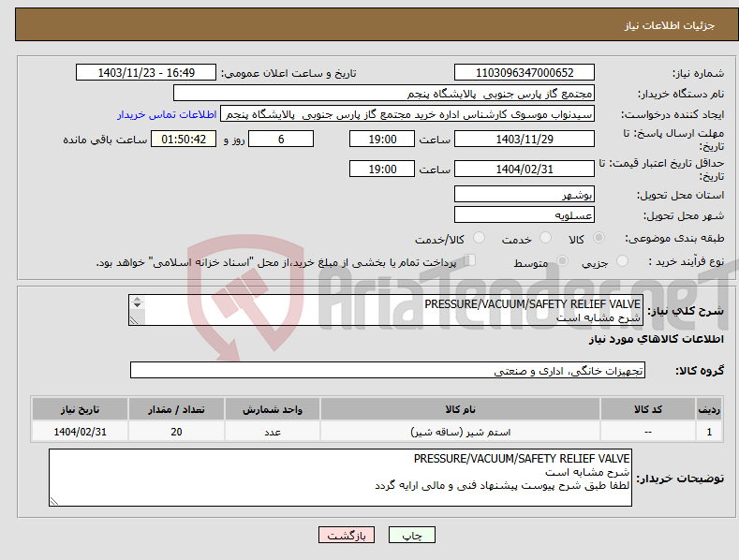This screenshot has height=560, width=739.
Task: Click the چاپ (print) button
Action: [x=411, y=535]
